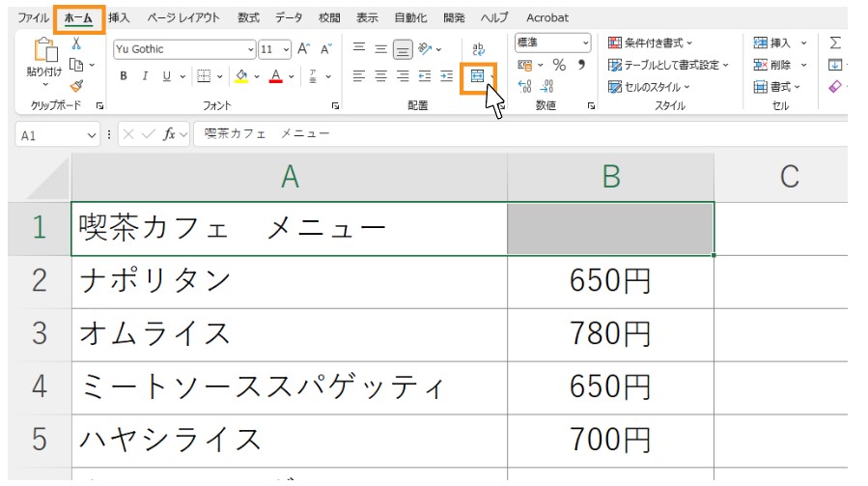
Task: Toggle Bold formatting
Action: point(124,76)
